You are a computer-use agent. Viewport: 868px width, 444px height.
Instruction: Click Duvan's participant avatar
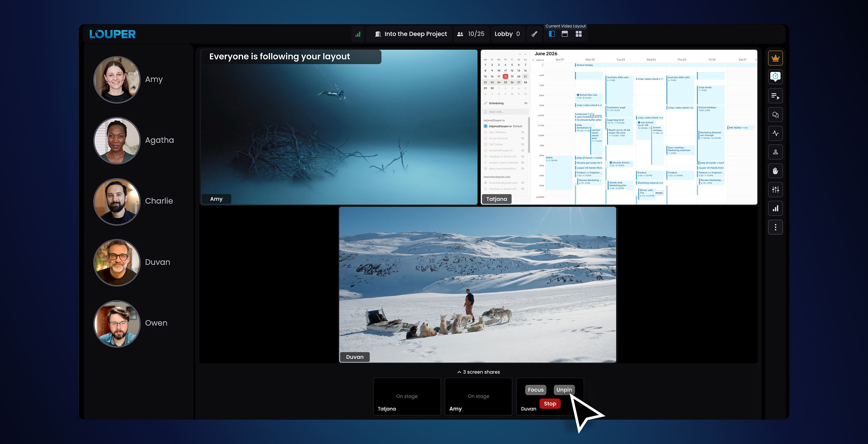tap(117, 262)
